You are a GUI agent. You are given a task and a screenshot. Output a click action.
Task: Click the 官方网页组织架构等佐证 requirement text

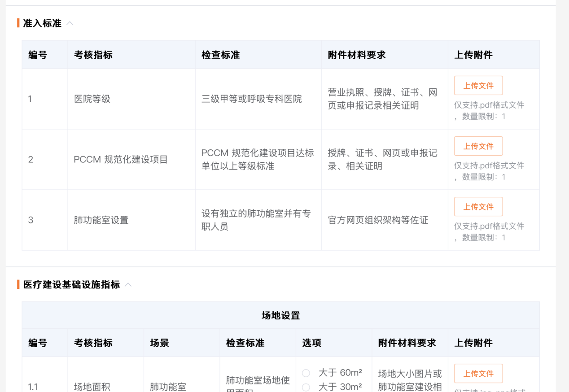pos(378,220)
